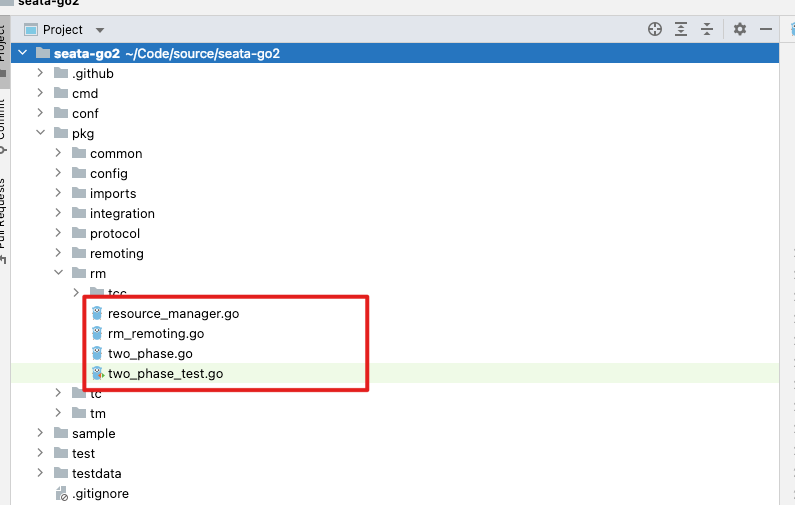Expand the imports folder arrow
This screenshot has width=795, height=505.
coord(58,193)
